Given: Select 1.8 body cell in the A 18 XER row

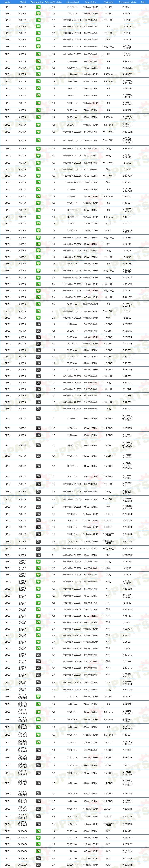Looking at the screenshot, I should [x=108, y=264].
